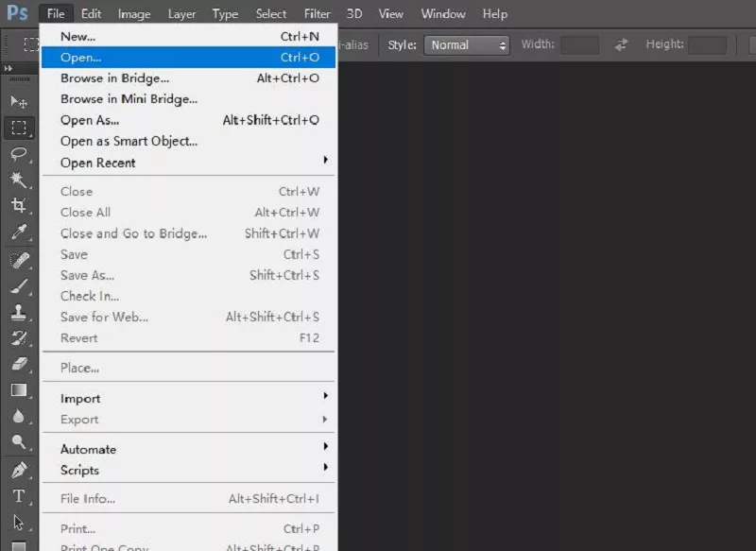The height and width of the screenshot is (551, 756).
Task: Choose Browse in Mini Bridge...
Action: point(188,99)
